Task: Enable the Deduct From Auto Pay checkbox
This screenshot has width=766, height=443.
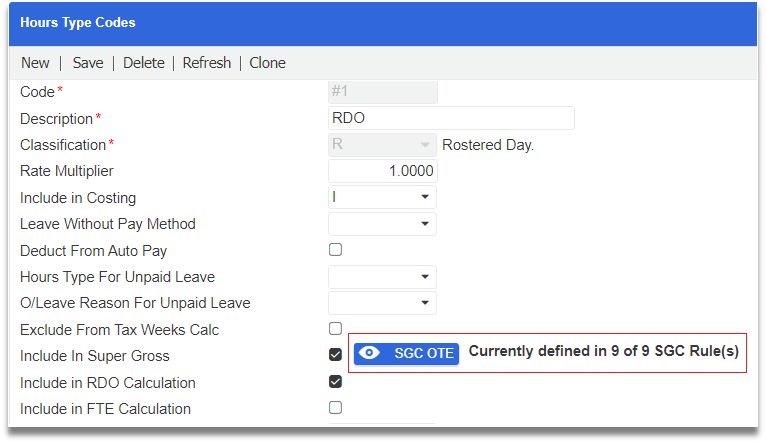Action: [336, 249]
